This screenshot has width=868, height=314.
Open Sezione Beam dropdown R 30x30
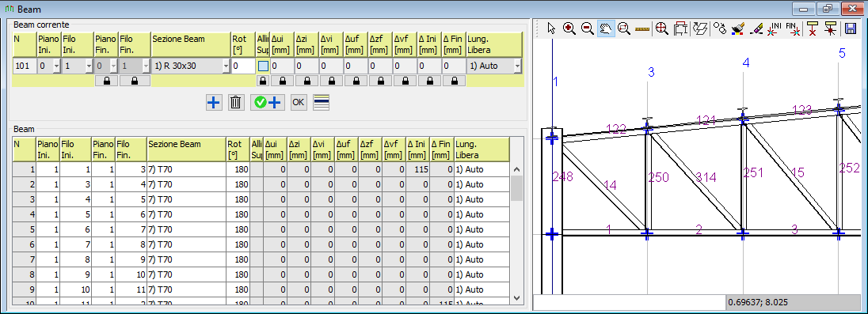(226, 66)
